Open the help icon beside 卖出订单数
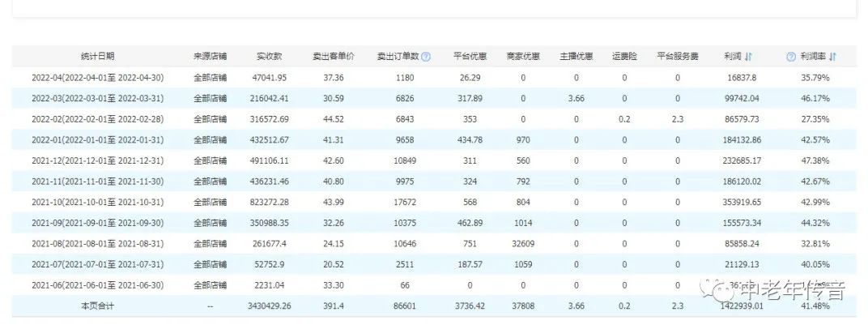The width and height of the screenshot is (868, 329). [x=426, y=57]
